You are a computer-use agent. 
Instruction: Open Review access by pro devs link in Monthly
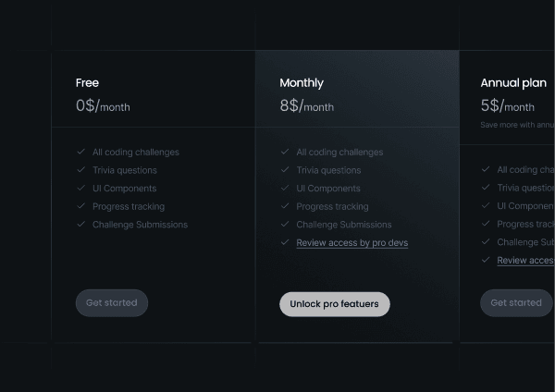(352, 243)
